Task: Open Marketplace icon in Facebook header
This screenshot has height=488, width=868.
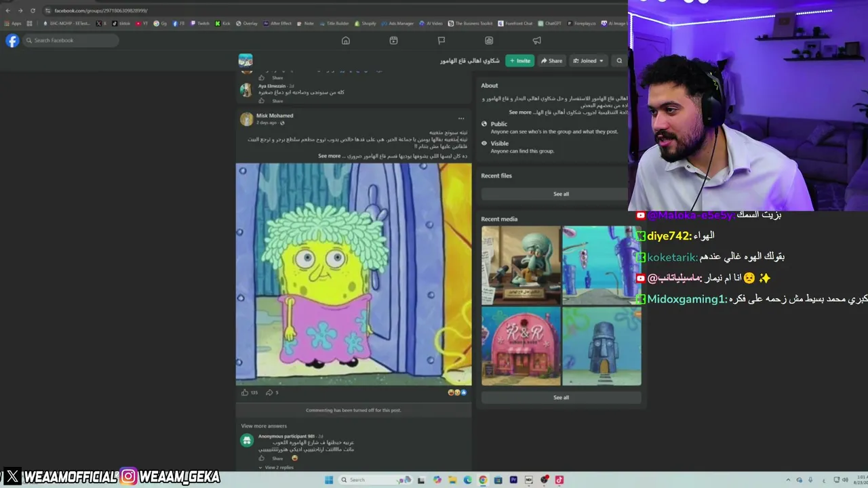Action: click(x=489, y=41)
